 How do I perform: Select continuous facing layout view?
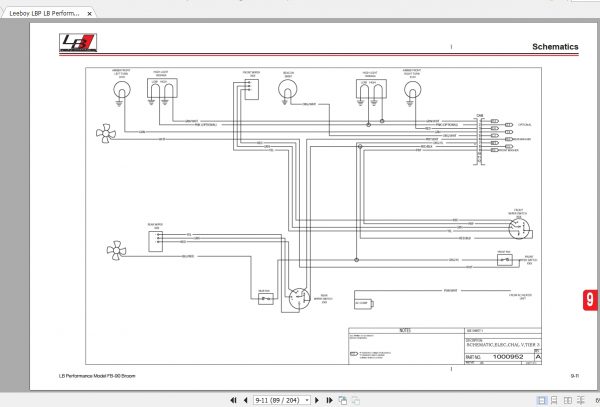(580, 400)
